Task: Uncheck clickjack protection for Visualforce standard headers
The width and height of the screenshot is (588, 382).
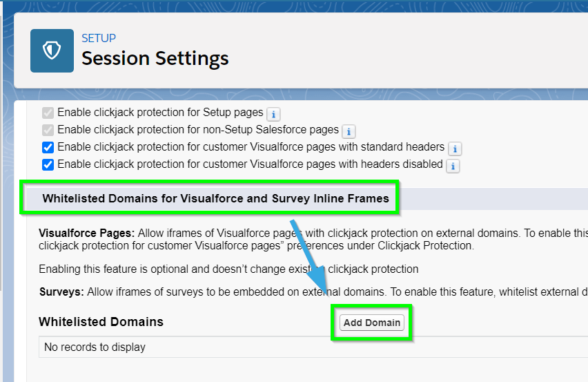Action: coord(48,147)
